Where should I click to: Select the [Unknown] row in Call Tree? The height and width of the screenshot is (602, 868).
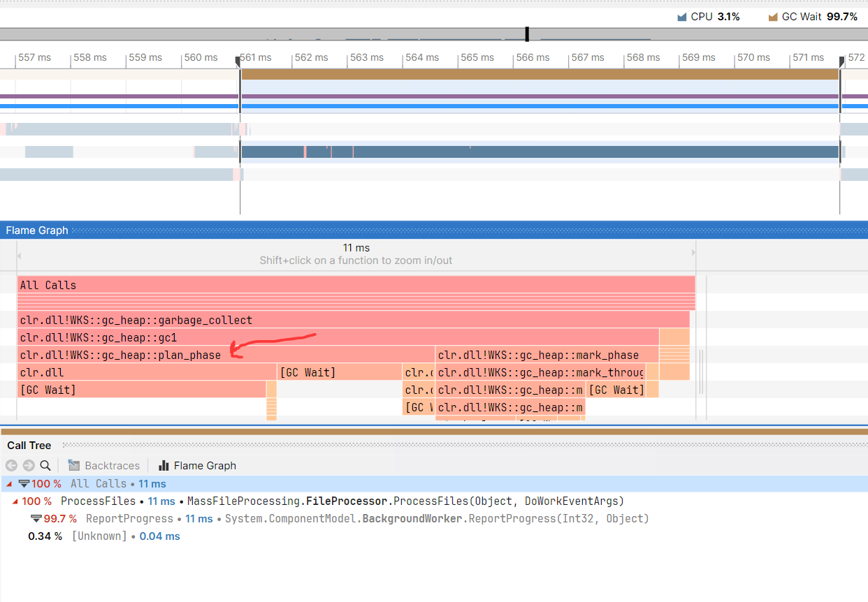pyautogui.click(x=99, y=536)
